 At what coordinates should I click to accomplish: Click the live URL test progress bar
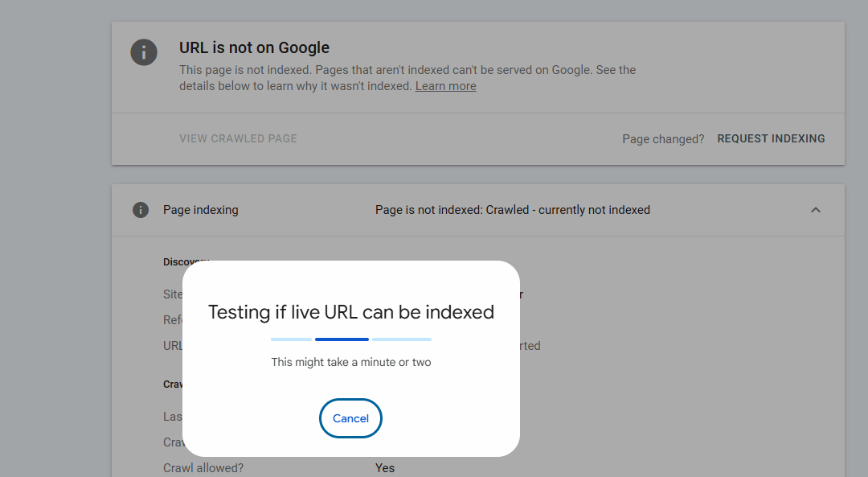point(351,339)
